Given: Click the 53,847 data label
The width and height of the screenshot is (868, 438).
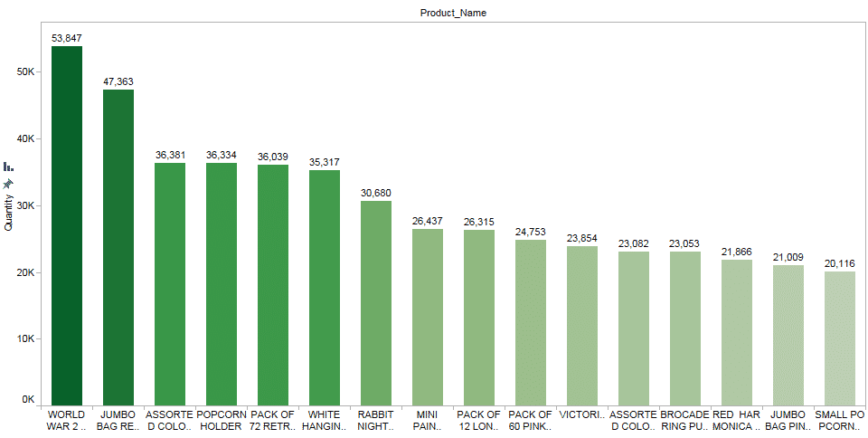Looking at the screenshot, I should pyautogui.click(x=67, y=38).
